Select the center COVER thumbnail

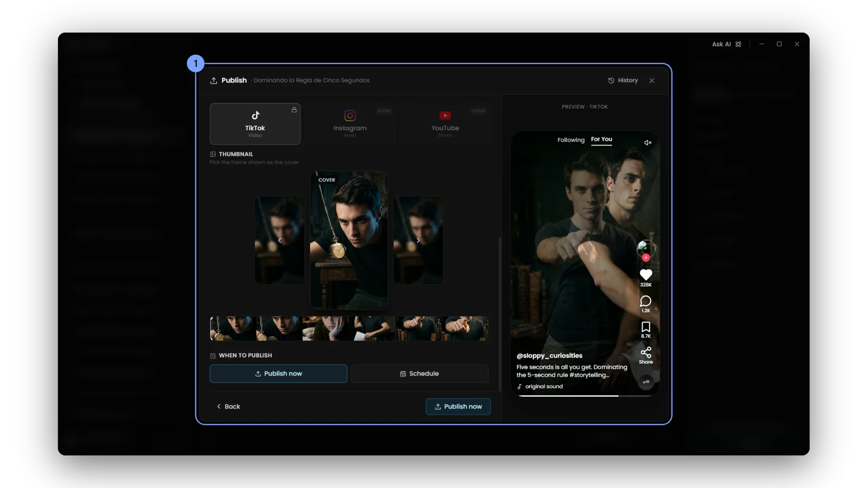point(349,240)
